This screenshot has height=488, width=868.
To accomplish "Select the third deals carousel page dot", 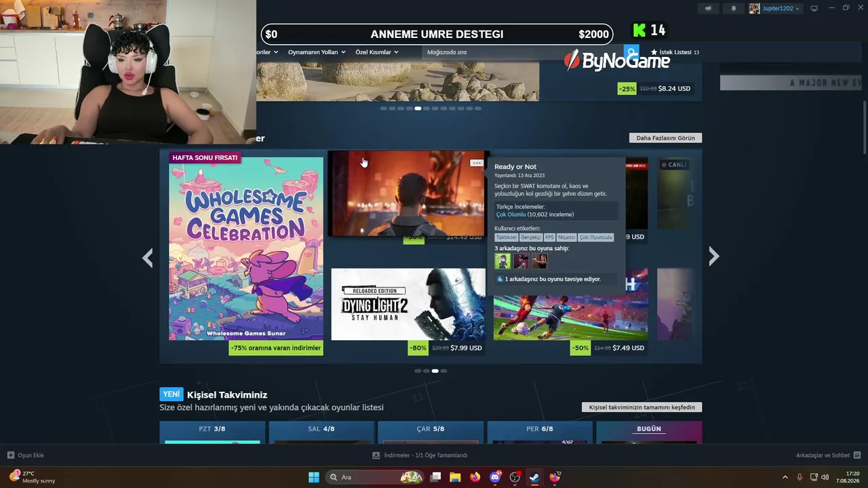I will pyautogui.click(x=435, y=371).
